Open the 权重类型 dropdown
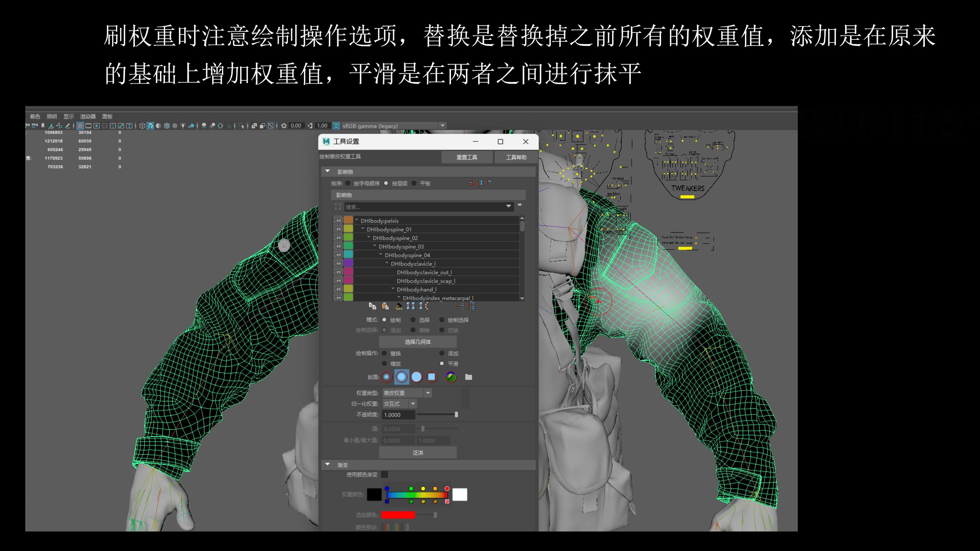This screenshot has height=551, width=980. (x=407, y=393)
